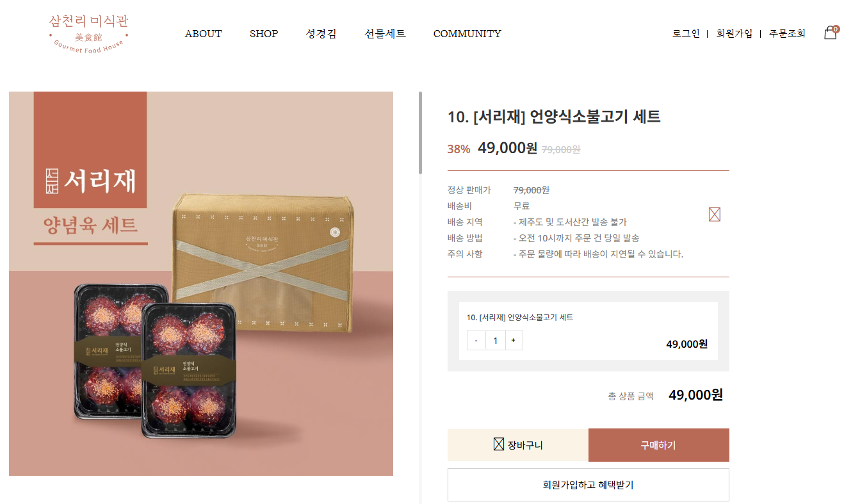Click the 서리재 양념육 세트 product image

(x=201, y=284)
